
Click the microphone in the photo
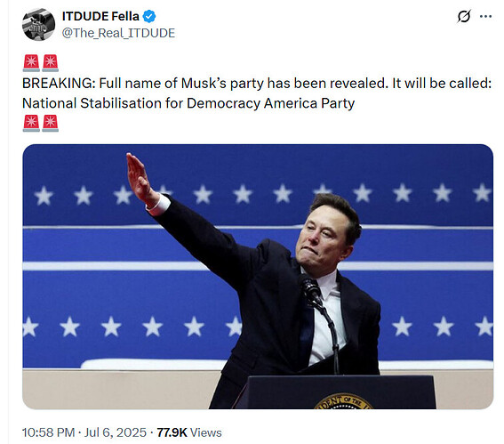click(311, 290)
